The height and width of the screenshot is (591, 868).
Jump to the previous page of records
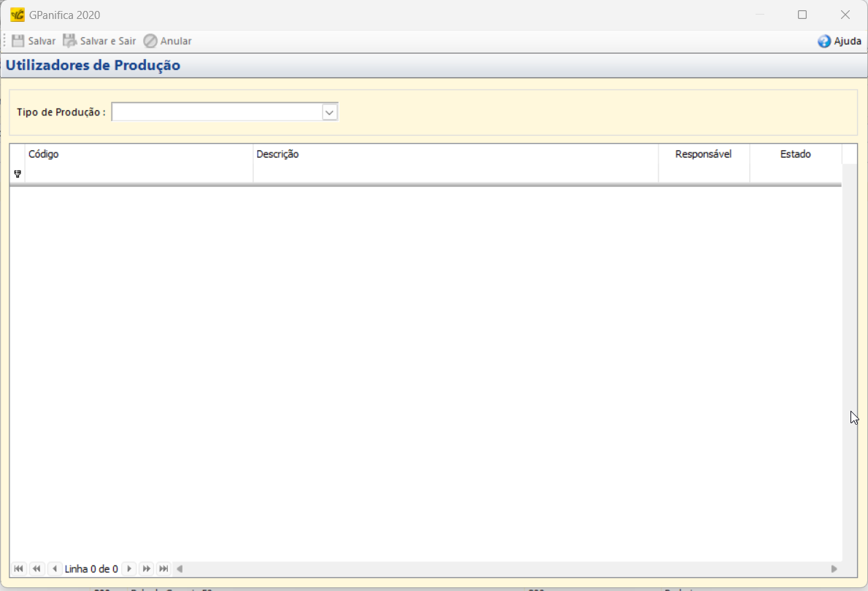[37, 568]
